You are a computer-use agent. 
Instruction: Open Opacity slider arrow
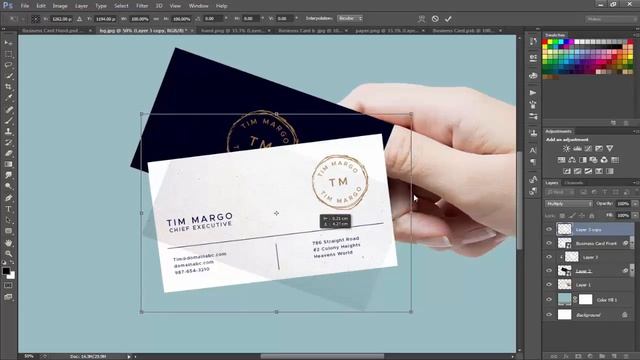point(635,203)
